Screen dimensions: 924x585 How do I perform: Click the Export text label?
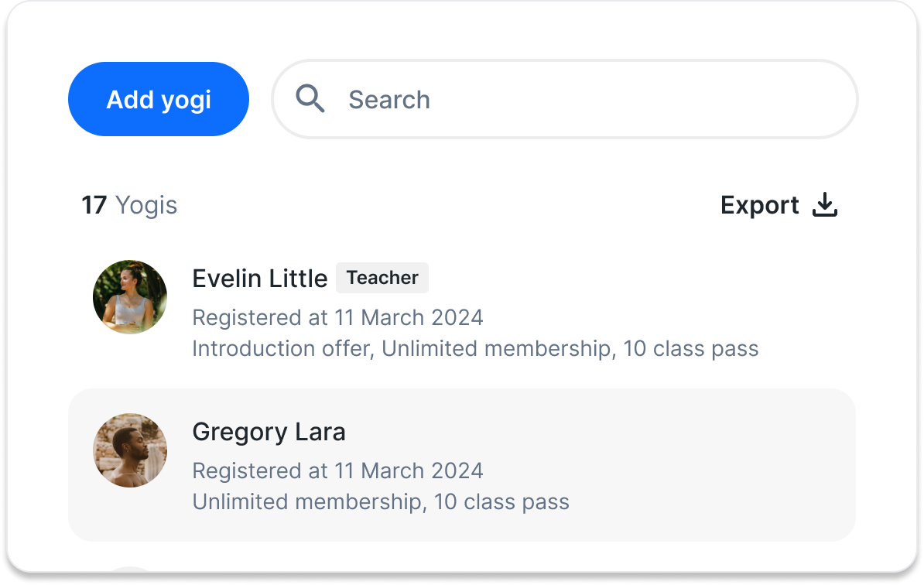pyautogui.click(x=759, y=205)
